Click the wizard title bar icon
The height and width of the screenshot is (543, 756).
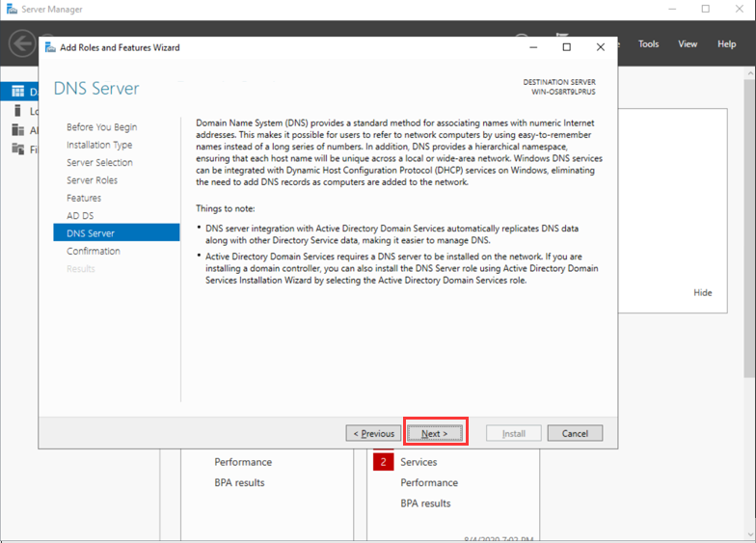point(50,47)
